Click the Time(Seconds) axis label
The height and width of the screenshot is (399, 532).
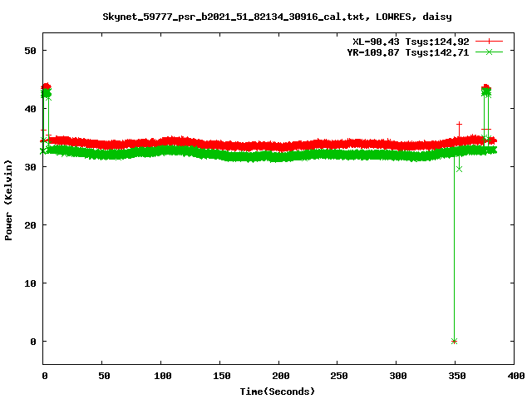pyautogui.click(x=277, y=392)
